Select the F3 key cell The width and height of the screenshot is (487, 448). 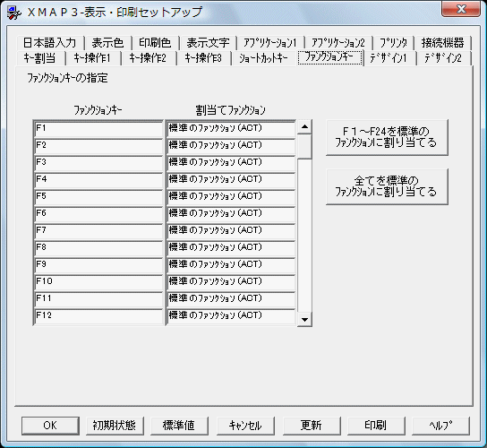point(98,163)
